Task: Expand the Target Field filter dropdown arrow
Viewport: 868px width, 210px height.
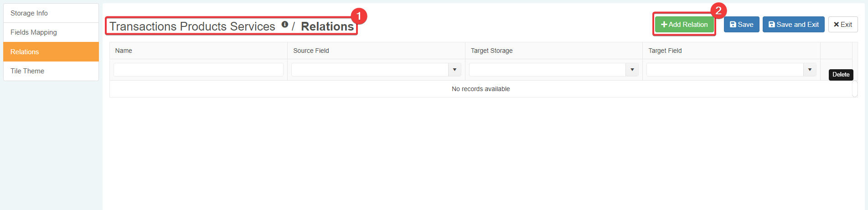Action: [x=810, y=70]
